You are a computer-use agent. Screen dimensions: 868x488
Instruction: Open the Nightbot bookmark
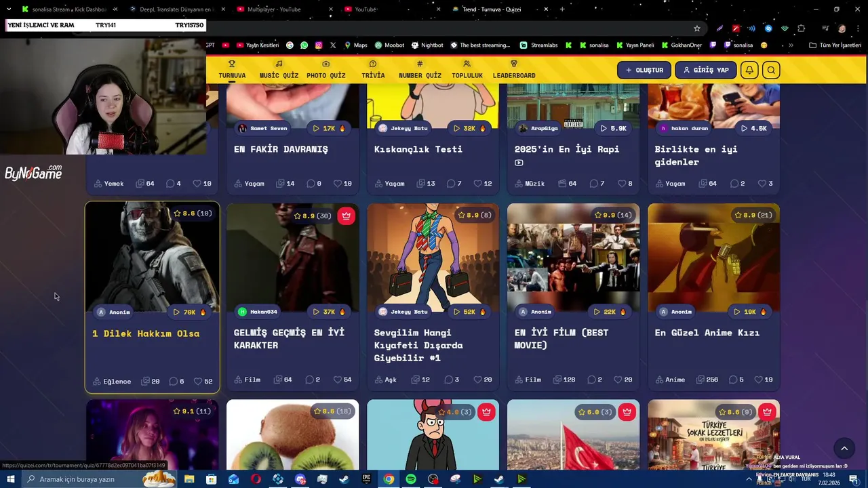pyautogui.click(x=427, y=45)
